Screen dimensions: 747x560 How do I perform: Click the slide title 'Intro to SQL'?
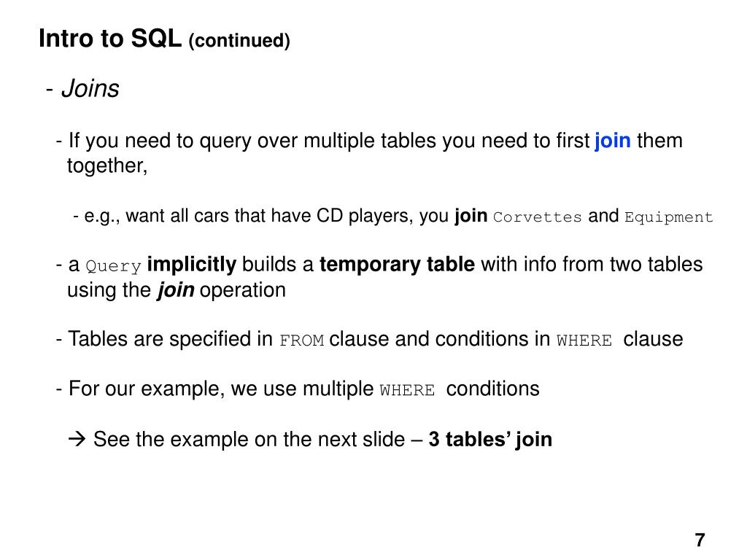[x=110, y=38]
